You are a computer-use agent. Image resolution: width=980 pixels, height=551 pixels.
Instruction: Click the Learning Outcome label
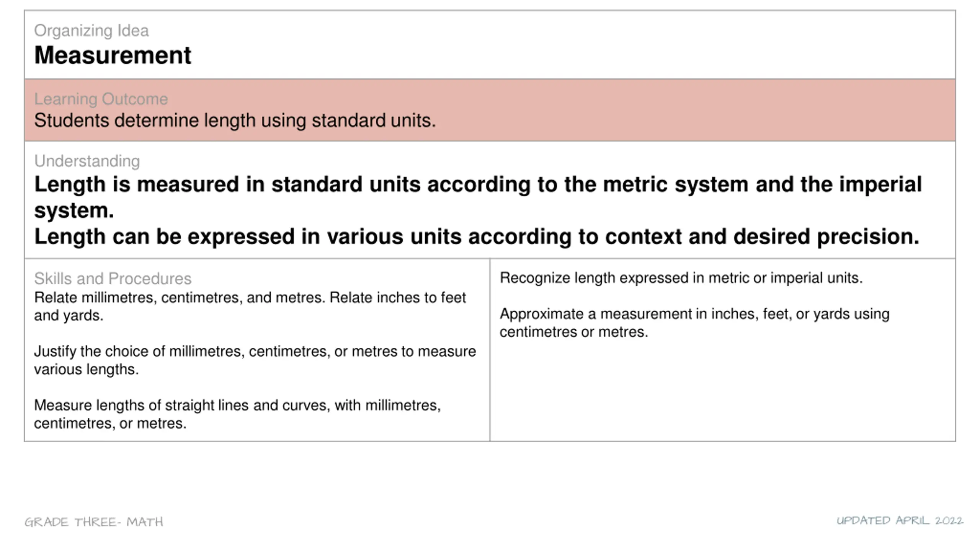(101, 99)
